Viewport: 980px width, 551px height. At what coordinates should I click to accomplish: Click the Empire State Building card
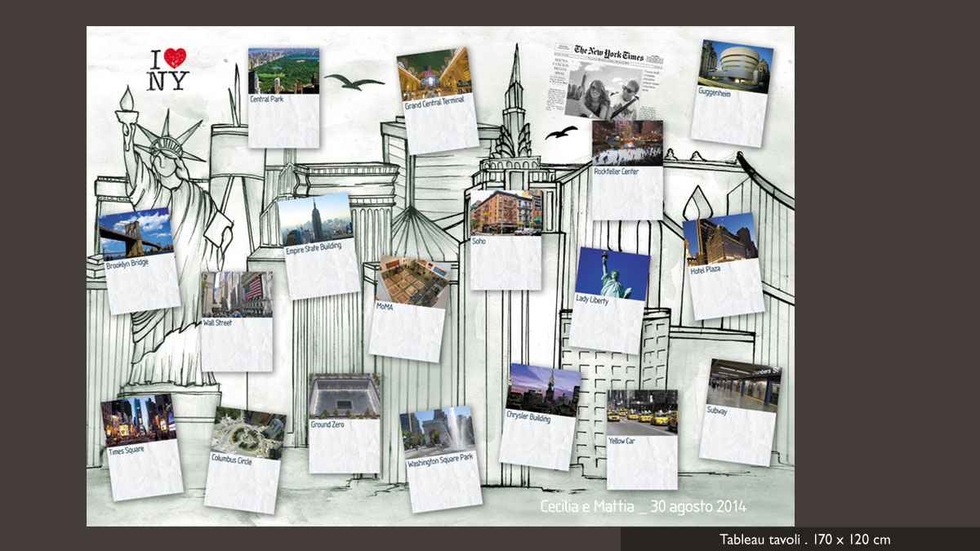318,246
